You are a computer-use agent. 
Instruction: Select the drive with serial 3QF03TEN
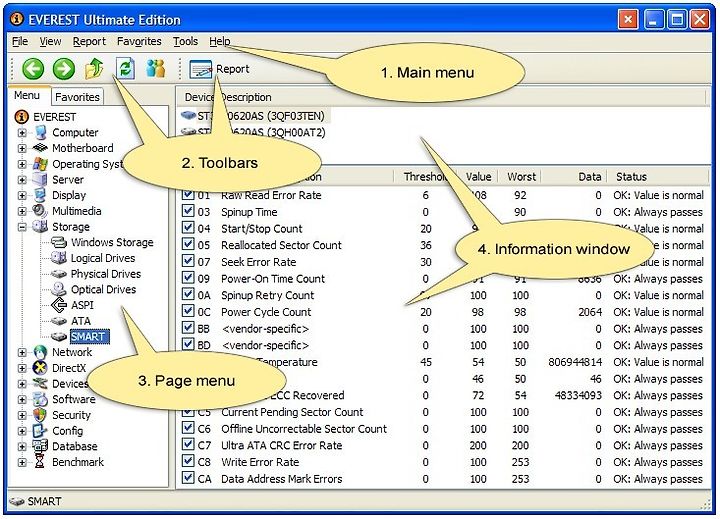click(x=253, y=116)
